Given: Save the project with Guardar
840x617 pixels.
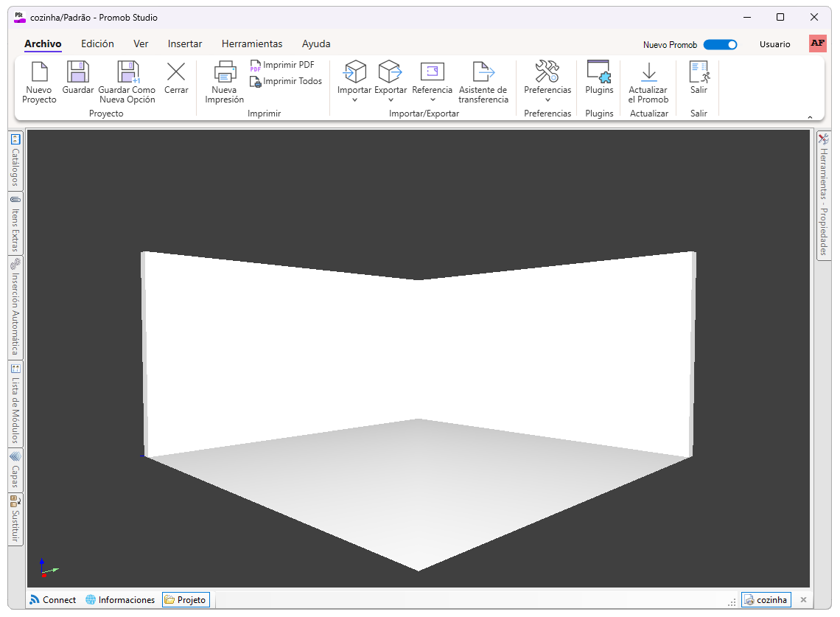Looking at the screenshot, I should (77, 77).
